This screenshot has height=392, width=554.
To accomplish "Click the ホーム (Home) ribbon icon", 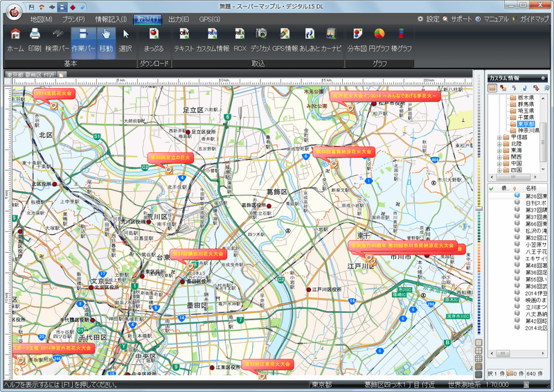I will click(x=15, y=40).
